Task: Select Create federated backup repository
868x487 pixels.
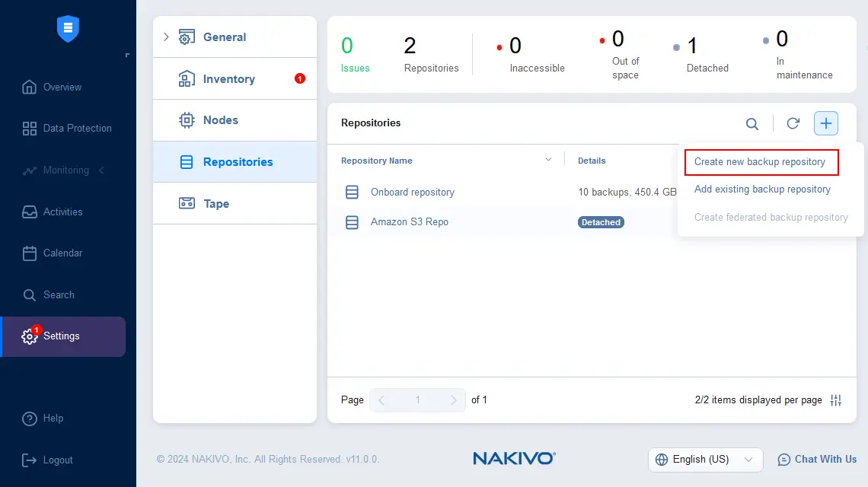Action: click(771, 218)
